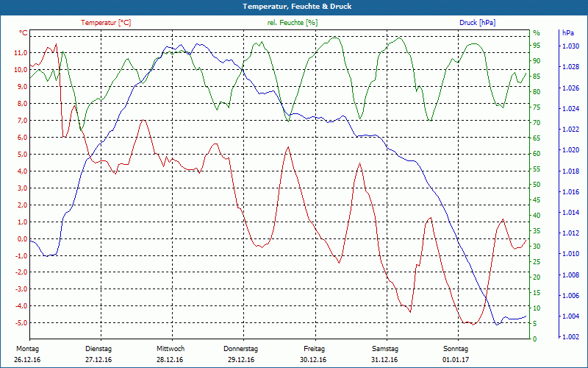The height and width of the screenshot is (368, 588).
Task: Click the '50' humidity axis value
Action: (x=537, y=185)
